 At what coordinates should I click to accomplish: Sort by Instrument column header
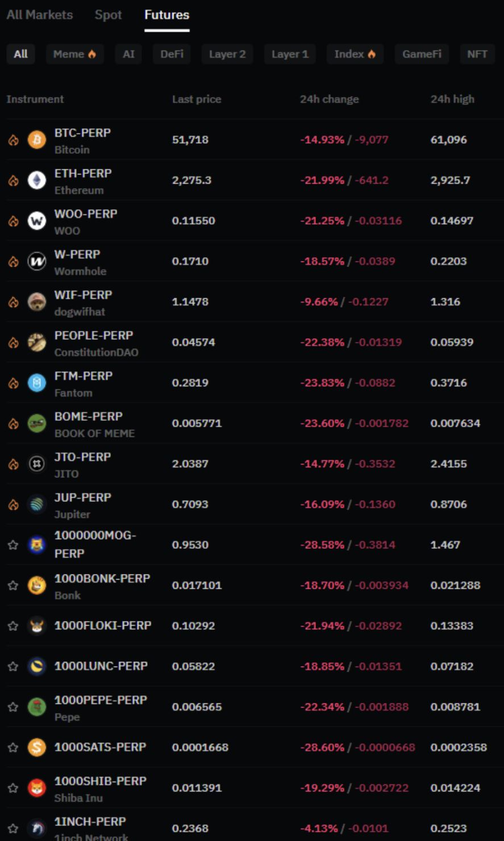coord(35,99)
